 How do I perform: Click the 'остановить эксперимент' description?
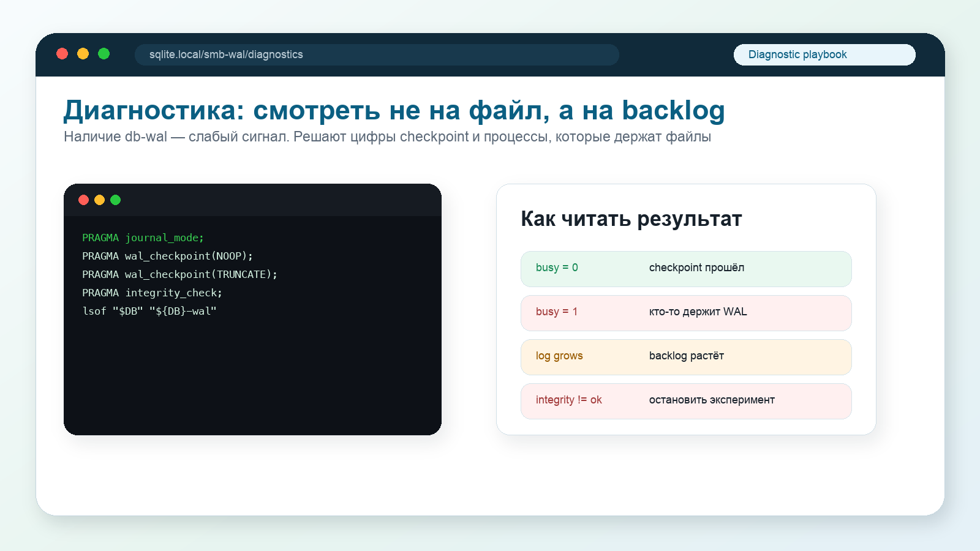(712, 400)
